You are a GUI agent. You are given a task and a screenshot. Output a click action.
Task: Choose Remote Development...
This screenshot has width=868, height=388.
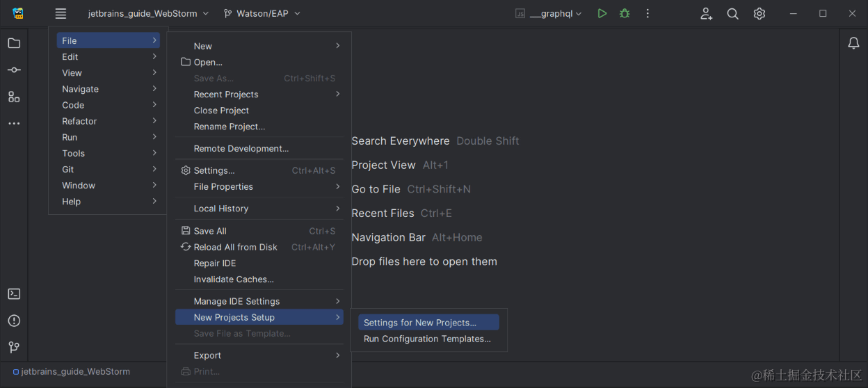(259, 149)
